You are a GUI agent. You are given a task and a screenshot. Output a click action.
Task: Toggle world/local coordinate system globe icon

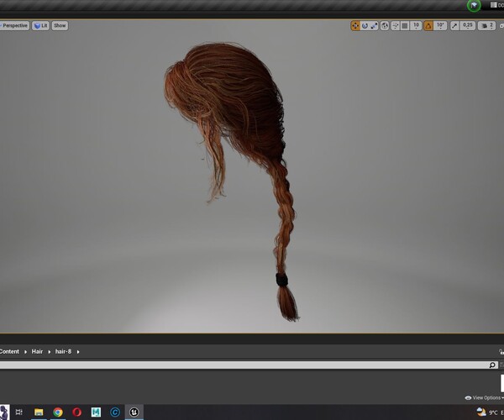click(385, 25)
